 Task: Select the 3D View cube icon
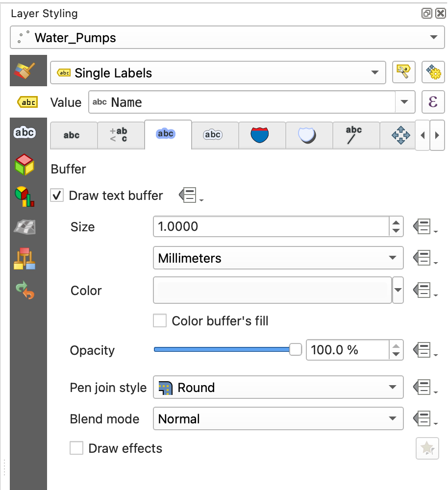[25, 165]
